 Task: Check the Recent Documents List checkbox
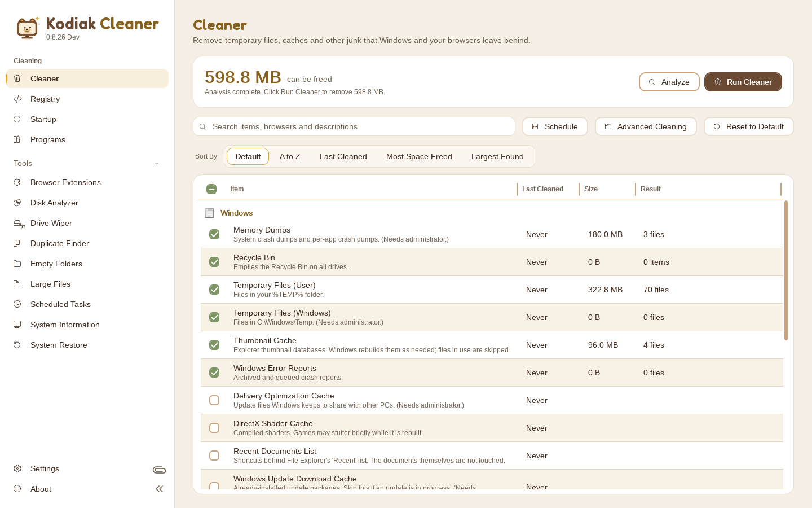point(214,456)
